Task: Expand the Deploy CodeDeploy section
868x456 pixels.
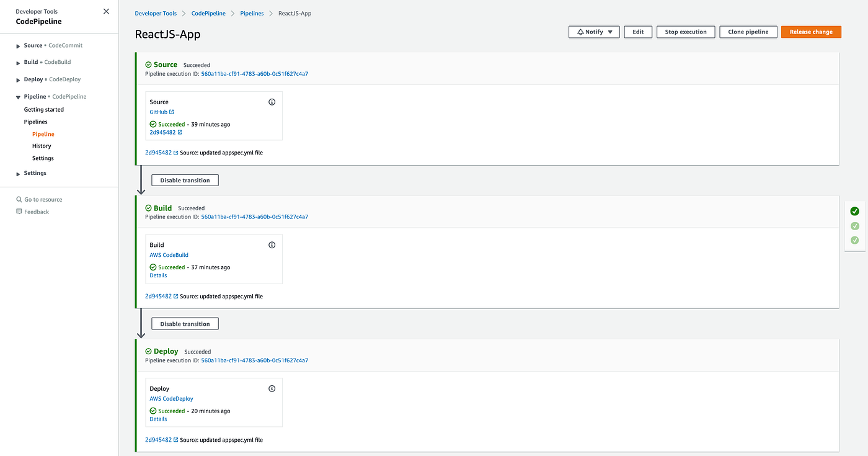Action: [19, 80]
